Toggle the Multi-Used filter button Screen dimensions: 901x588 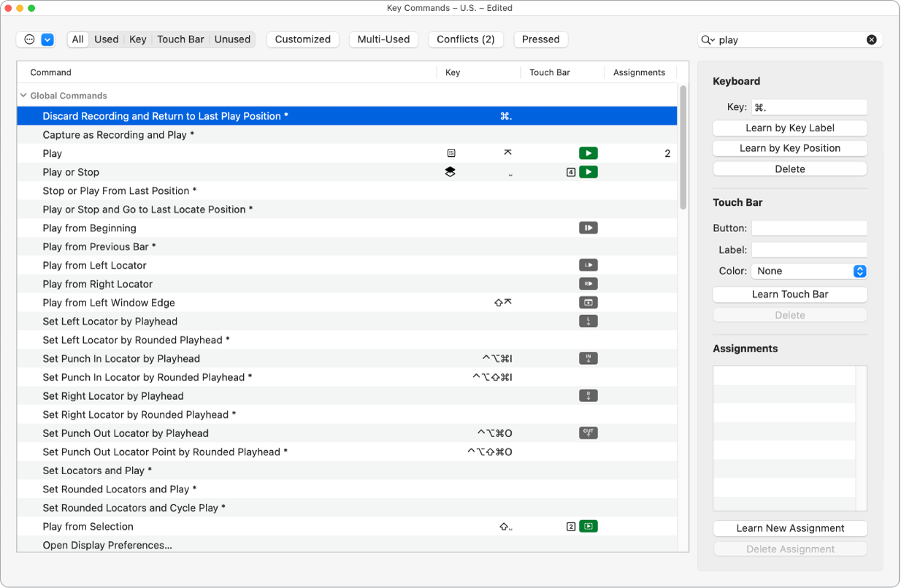pos(383,39)
